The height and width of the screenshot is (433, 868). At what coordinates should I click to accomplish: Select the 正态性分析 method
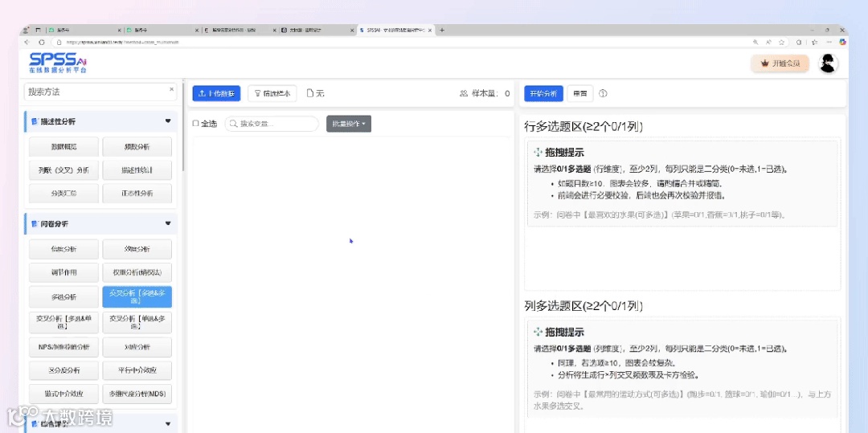(137, 194)
